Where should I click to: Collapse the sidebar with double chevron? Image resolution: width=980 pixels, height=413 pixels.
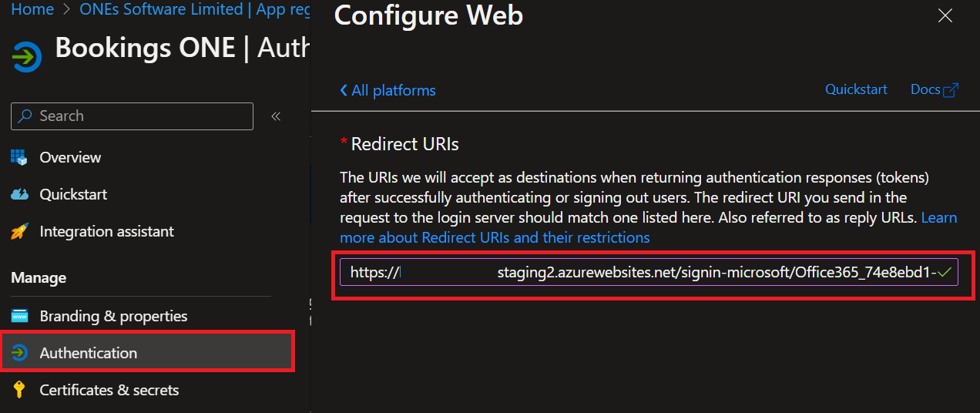point(276,116)
